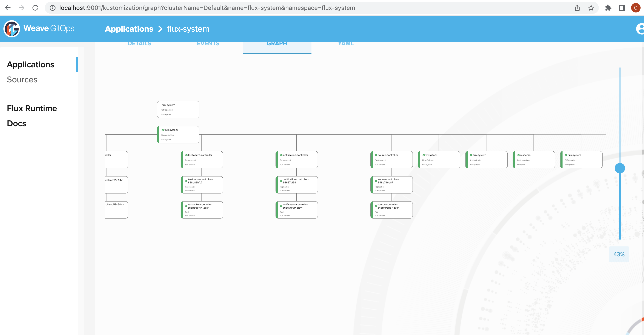Viewport: 644px width, 335px height.
Task: Select the ww-gitops HelmRelease node
Action: tap(439, 160)
